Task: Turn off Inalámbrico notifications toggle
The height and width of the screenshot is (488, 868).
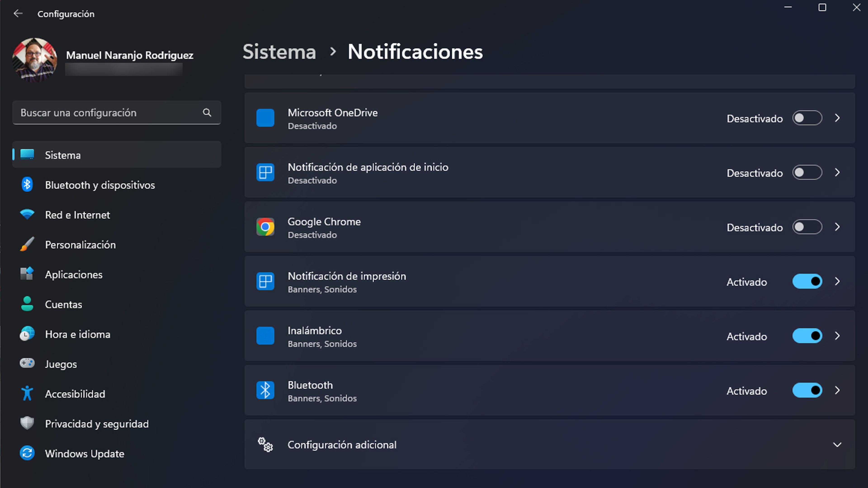Action: [807, 336]
